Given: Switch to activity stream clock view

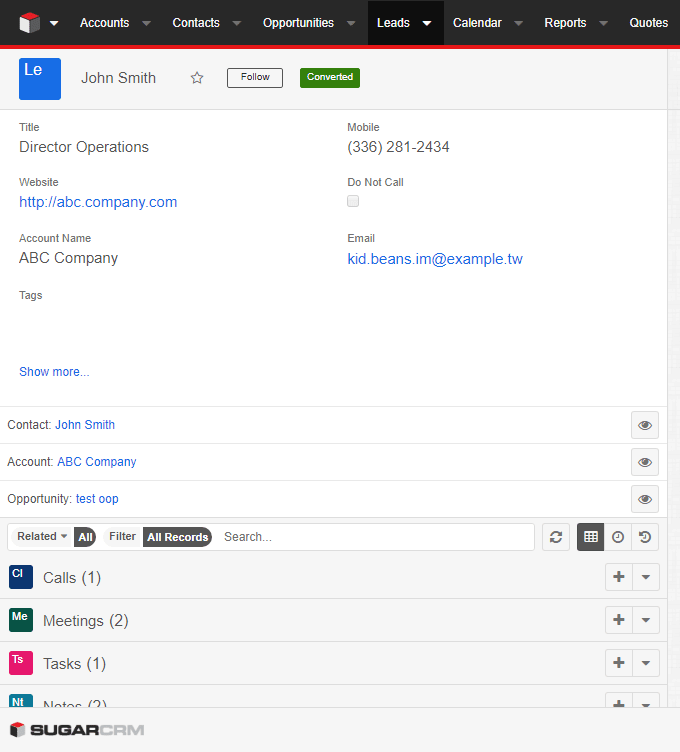Looking at the screenshot, I should coord(618,537).
